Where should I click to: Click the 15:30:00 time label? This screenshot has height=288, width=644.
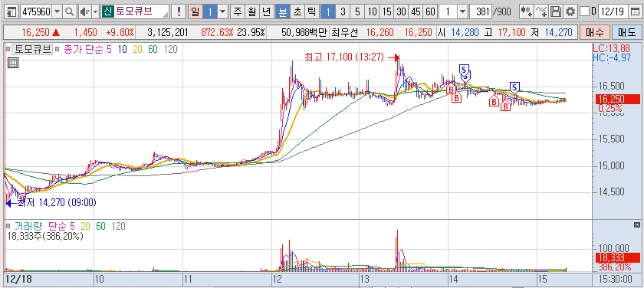[614, 280]
